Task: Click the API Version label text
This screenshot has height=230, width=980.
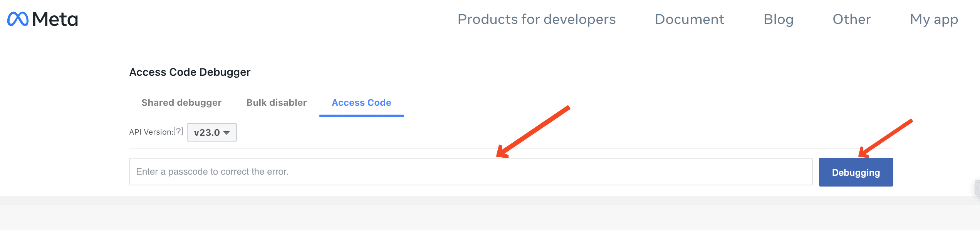Action: click(x=151, y=132)
